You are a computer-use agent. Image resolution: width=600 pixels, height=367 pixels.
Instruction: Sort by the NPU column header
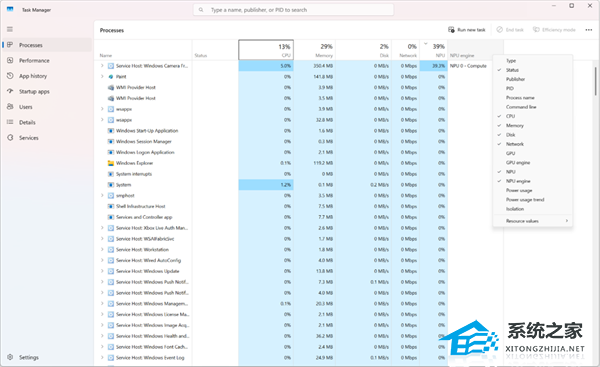coord(434,50)
